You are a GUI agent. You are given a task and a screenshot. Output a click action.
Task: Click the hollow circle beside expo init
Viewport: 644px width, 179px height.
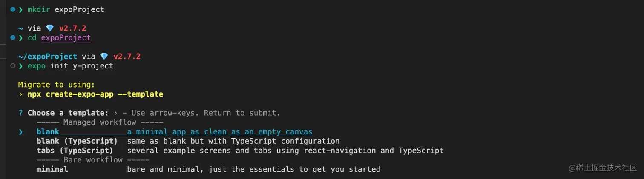coord(13,66)
